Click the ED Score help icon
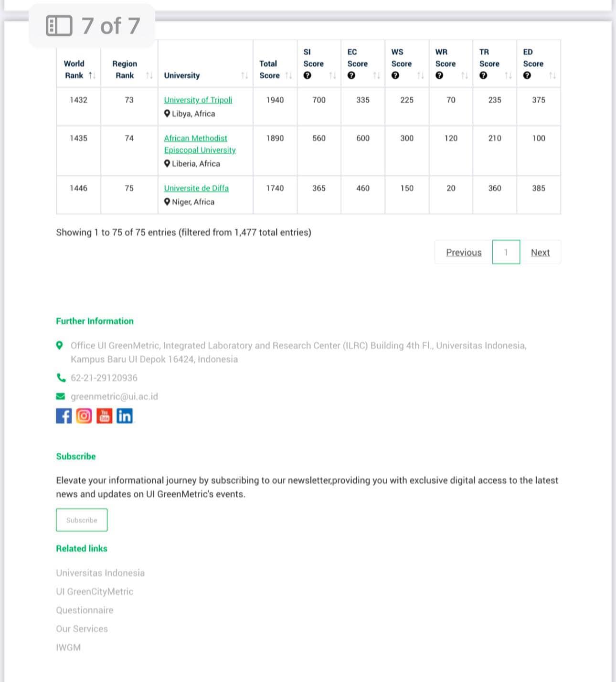 coord(527,75)
